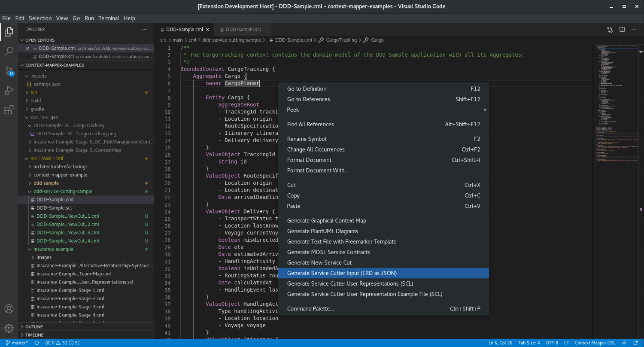The width and height of the screenshot is (644, 347).
Task: Open notifications bell in status bar
Action: (635, 343)
